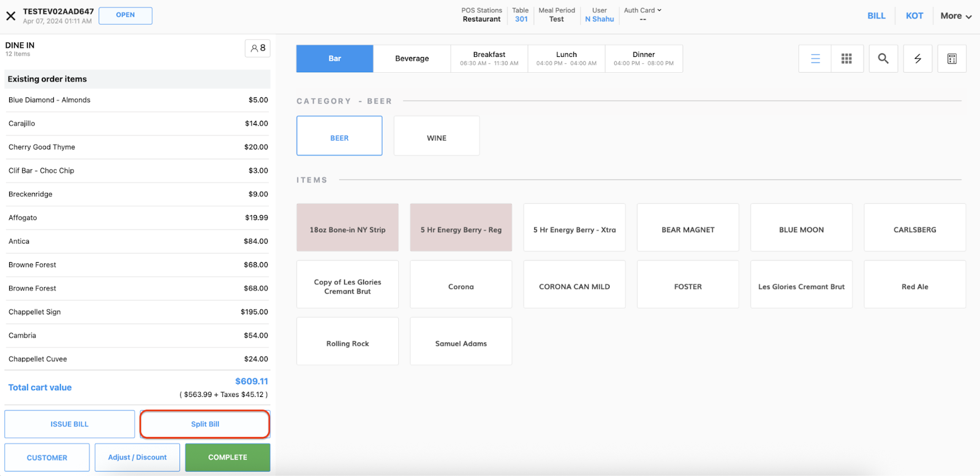Viewport: 980px width, 476px height.
Task: Expand the More dropdown menu
Action: [x=956, y=16]
